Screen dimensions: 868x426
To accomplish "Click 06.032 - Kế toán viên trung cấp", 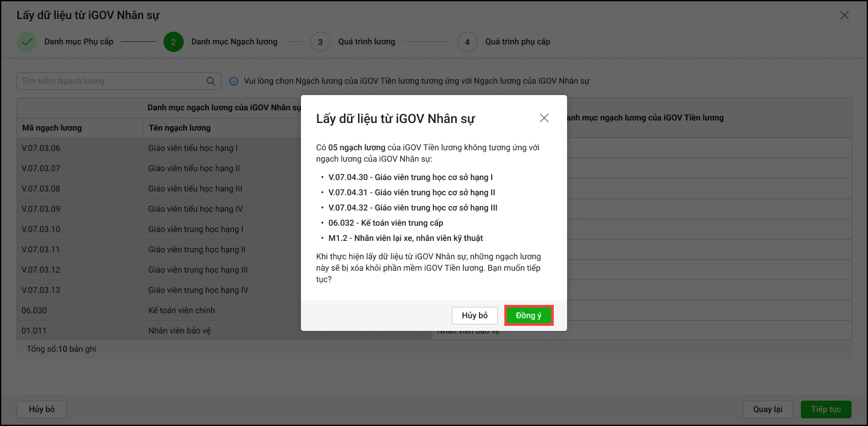I will tap(386, 223).
